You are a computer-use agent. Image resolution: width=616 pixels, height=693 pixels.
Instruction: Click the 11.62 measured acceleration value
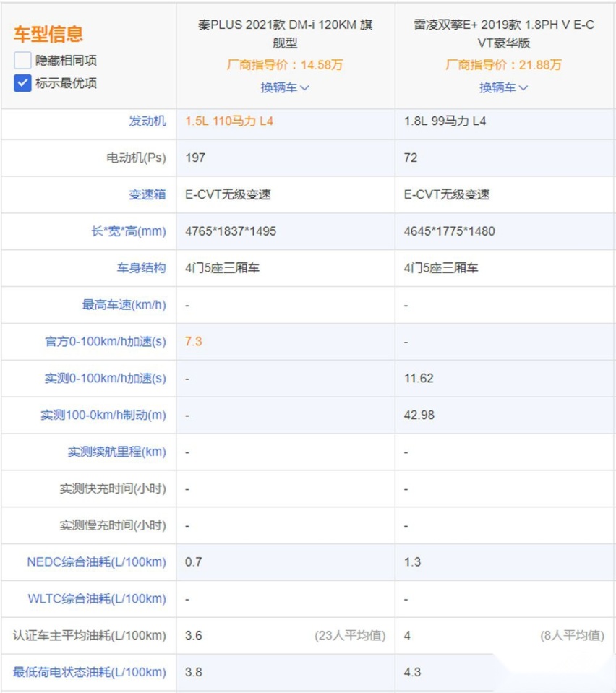click(x=419, y=379)
